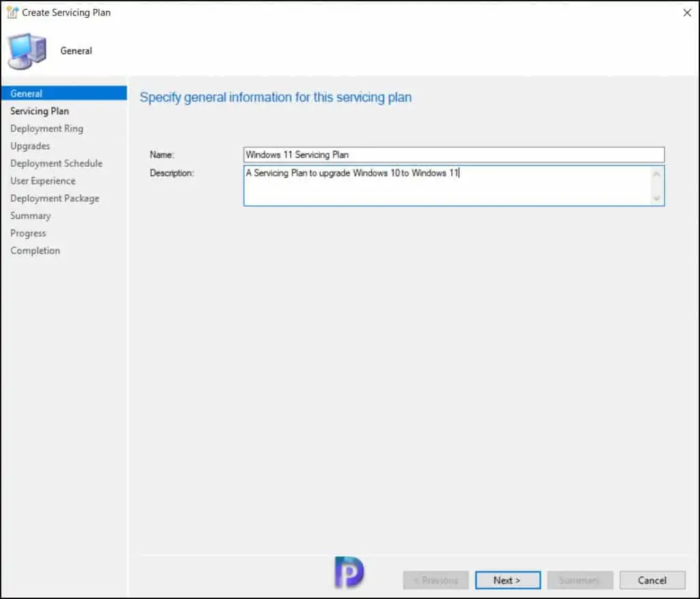Jump to the User Experience step

43,181
